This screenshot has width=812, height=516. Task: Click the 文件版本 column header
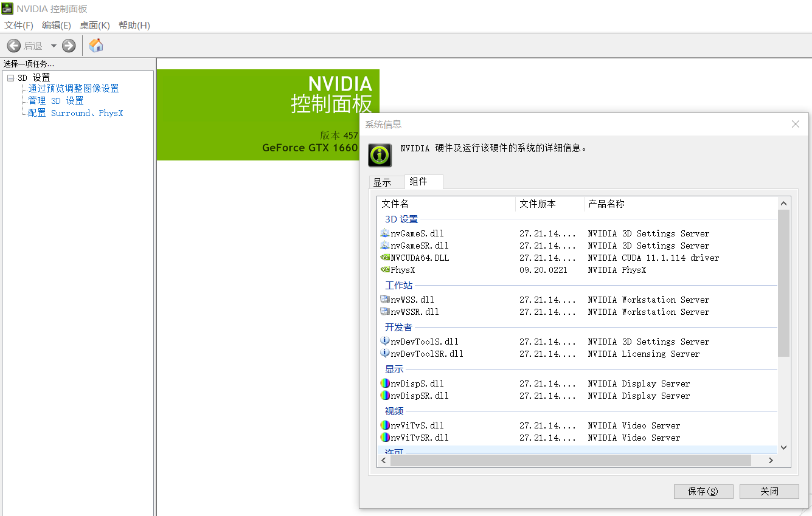click(550, 204)
